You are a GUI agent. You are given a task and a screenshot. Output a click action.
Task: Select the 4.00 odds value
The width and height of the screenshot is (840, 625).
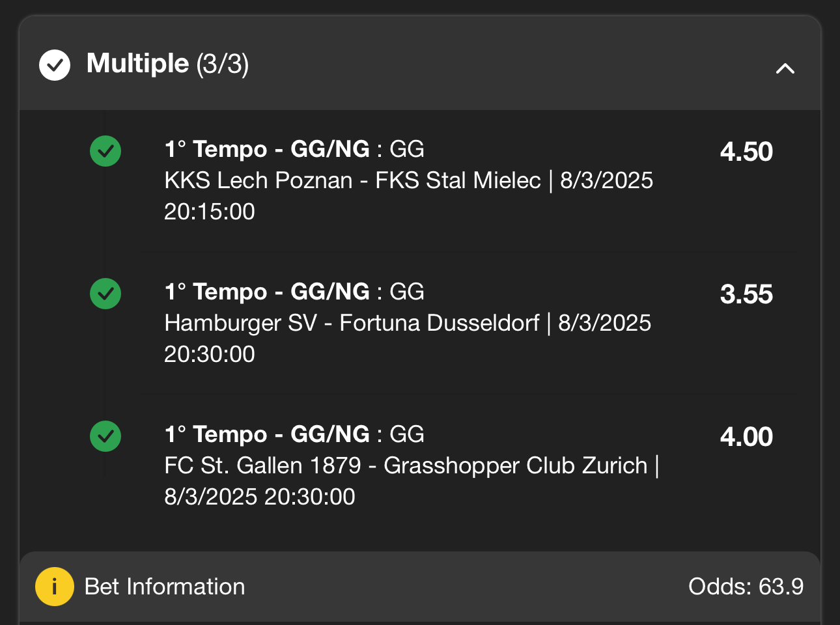(x=746, y=437)
